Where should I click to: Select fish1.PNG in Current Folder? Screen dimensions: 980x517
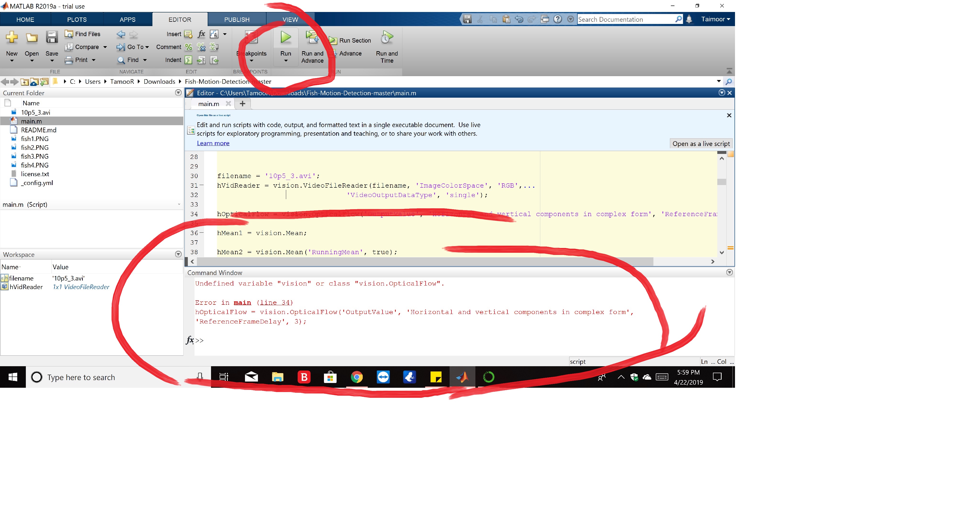tap(35, 139)
